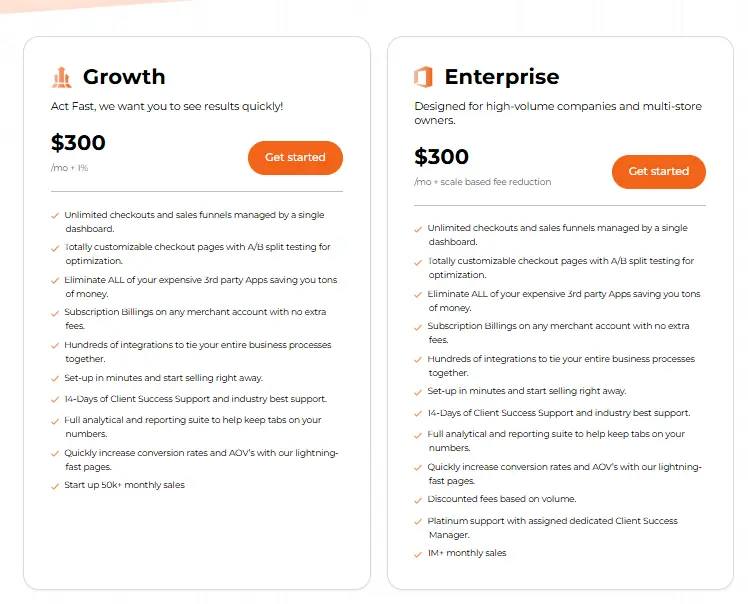Click the Growth $300 price
This screenshot has height=604, width=748.
78,142
